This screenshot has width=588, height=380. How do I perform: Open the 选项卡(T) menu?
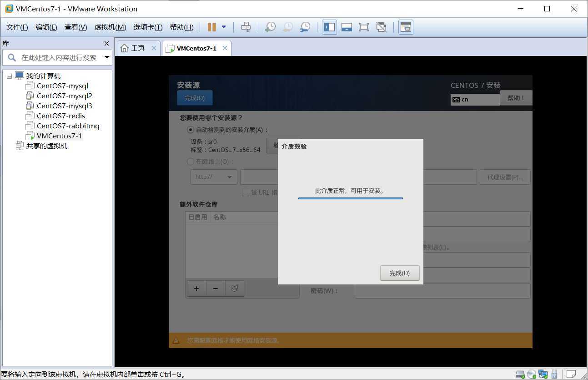(148, 27)
